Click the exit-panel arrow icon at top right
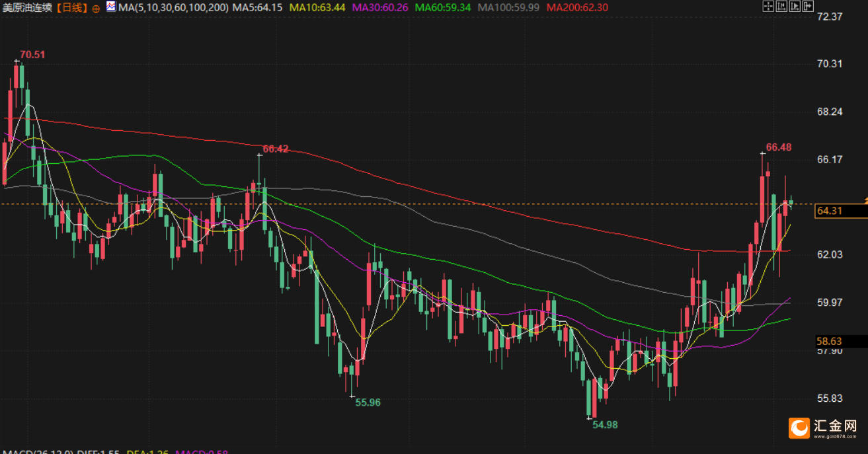 pyautogui.click(x=808, y=6)
